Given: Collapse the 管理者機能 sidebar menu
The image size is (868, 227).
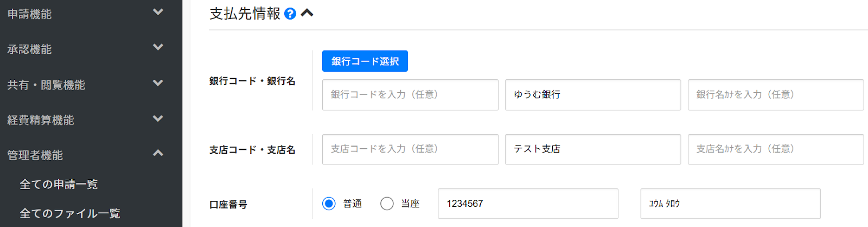Looking at the screenshot, I should (x=157, y=154).
